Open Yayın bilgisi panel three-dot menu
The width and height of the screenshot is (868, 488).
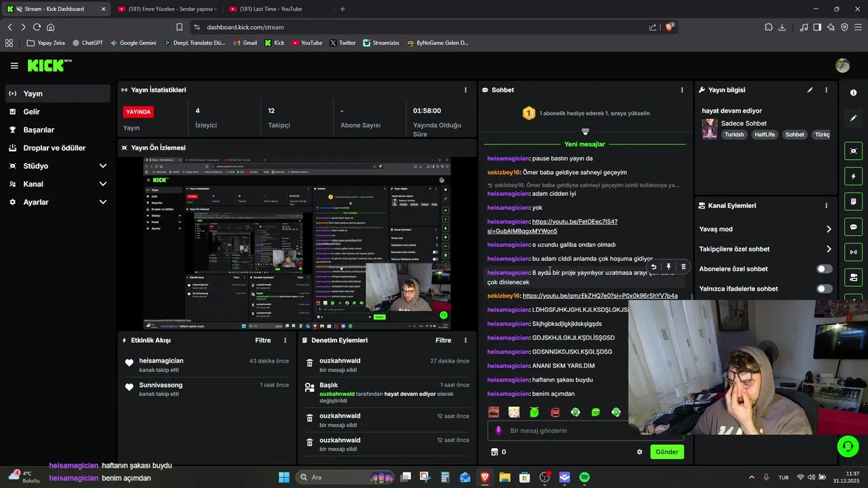pos(826,89)
